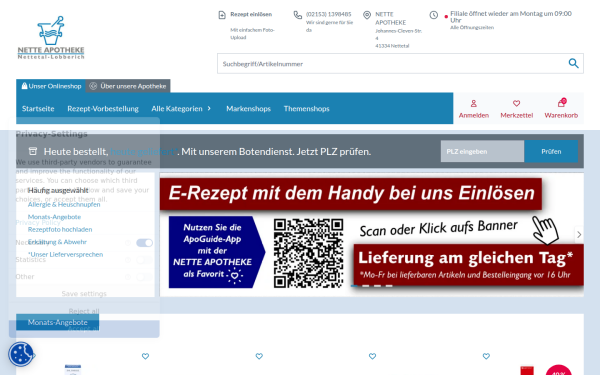600x375 pixels.
Task: Click Reject all in privacy dialog
Action: click(84, 311)
